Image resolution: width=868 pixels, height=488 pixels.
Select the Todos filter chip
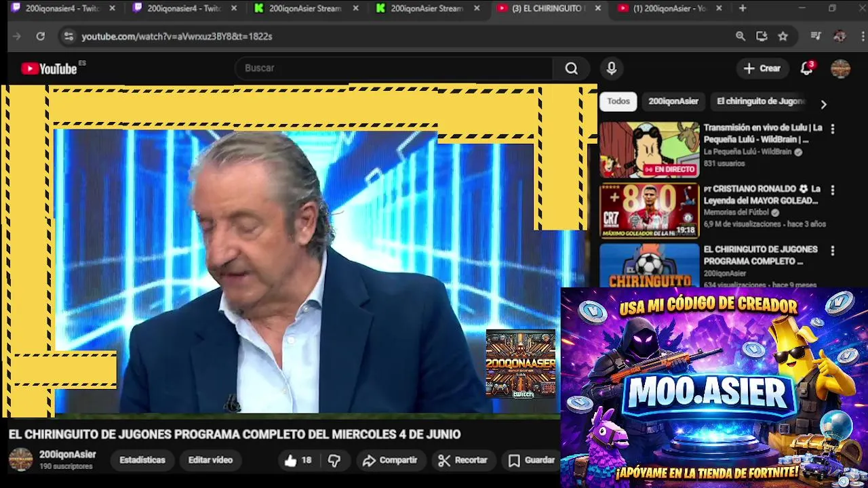pyautogui.click(x=618, y=101)
